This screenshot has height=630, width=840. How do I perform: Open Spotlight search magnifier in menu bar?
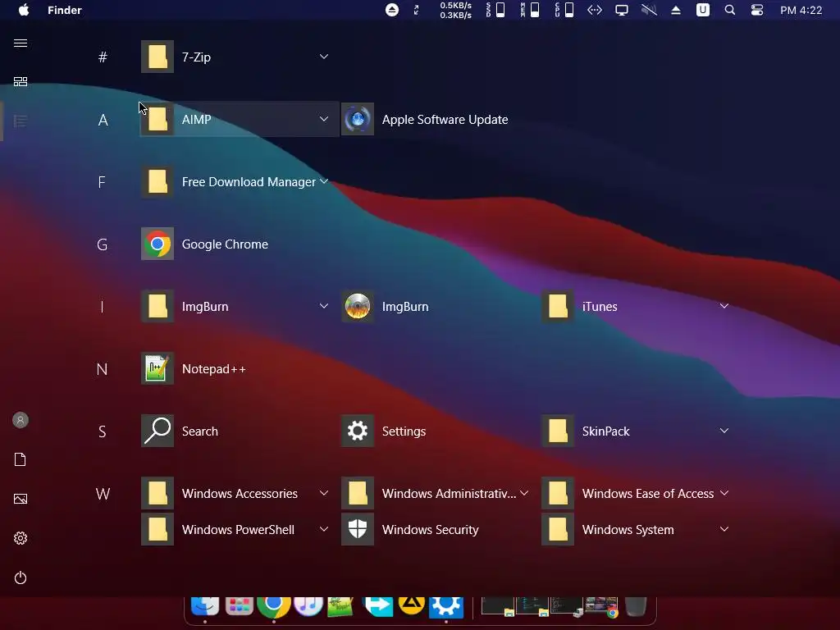click(x=729, y=10)
